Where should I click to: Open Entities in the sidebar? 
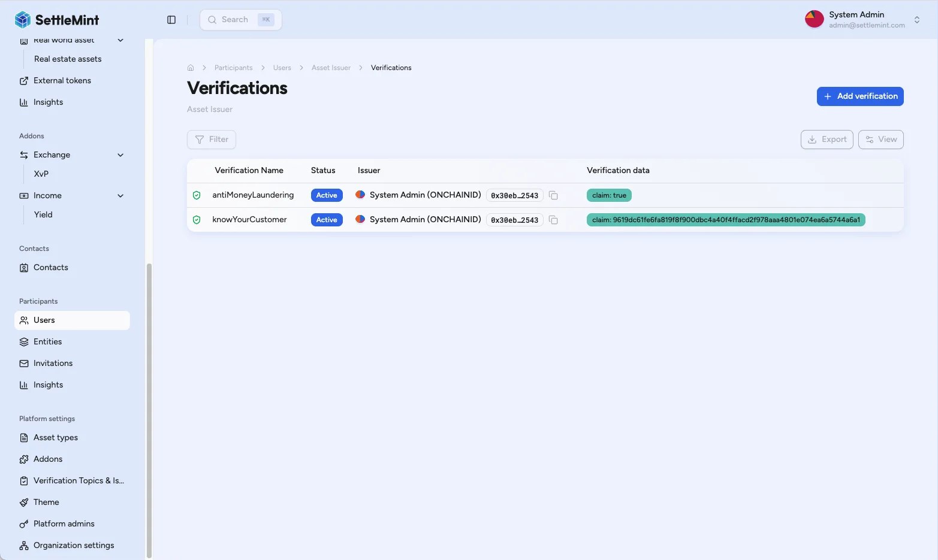coord(47,342)
